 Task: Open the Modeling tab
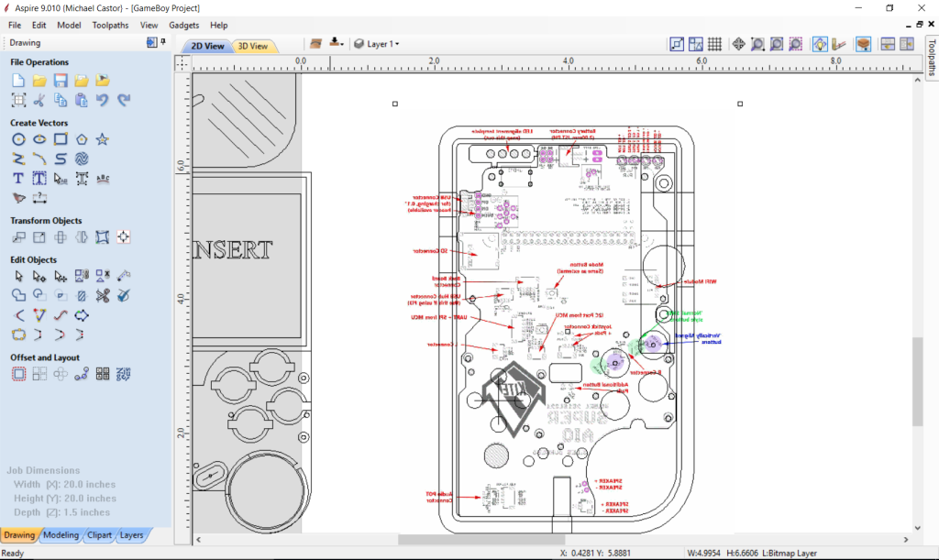[61, 535]
